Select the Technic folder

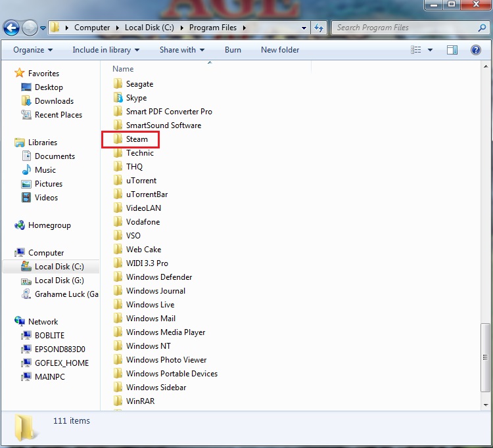pos(139,153)
